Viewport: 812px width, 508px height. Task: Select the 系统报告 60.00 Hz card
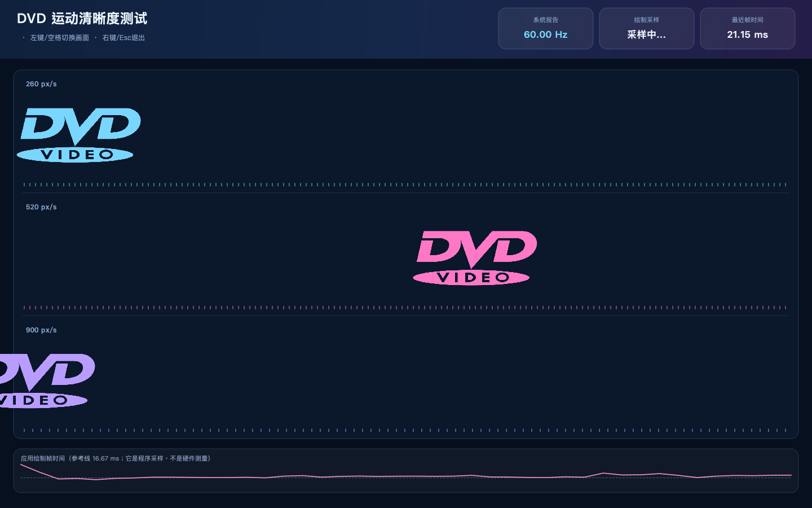[x=545, y=28]
